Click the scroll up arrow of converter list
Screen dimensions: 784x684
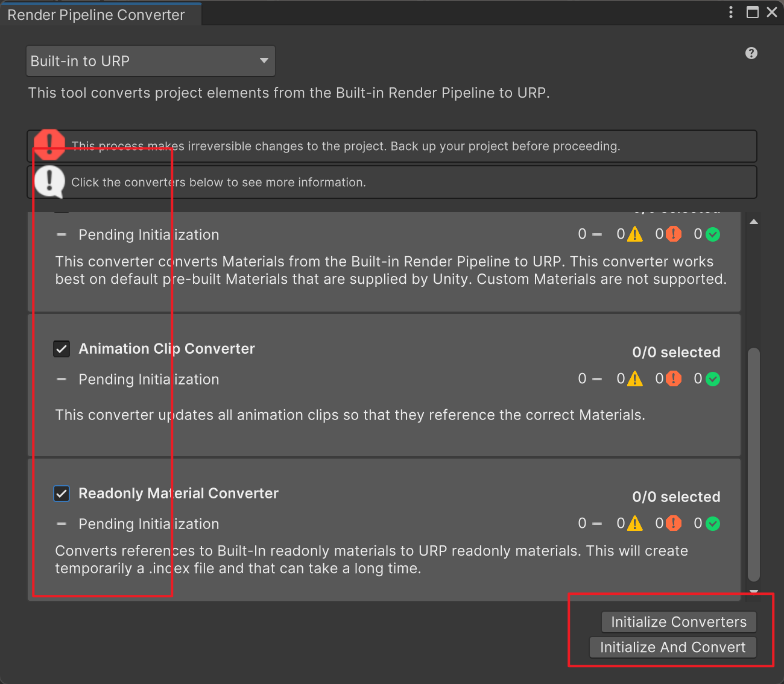coord(753,222)
